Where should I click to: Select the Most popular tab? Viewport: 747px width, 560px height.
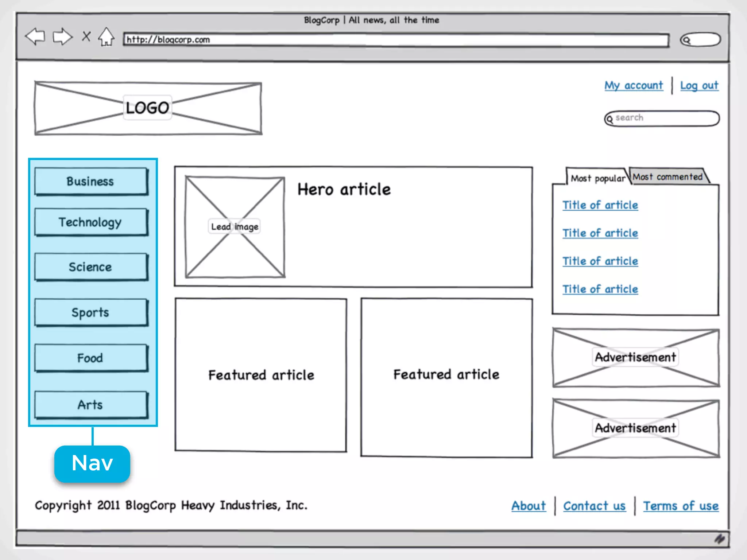597,178
